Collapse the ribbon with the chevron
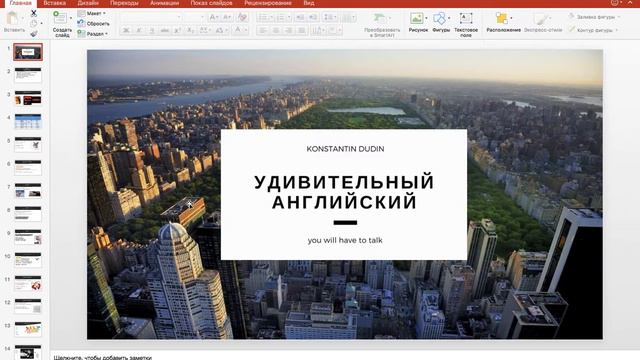 pos(630,2)
